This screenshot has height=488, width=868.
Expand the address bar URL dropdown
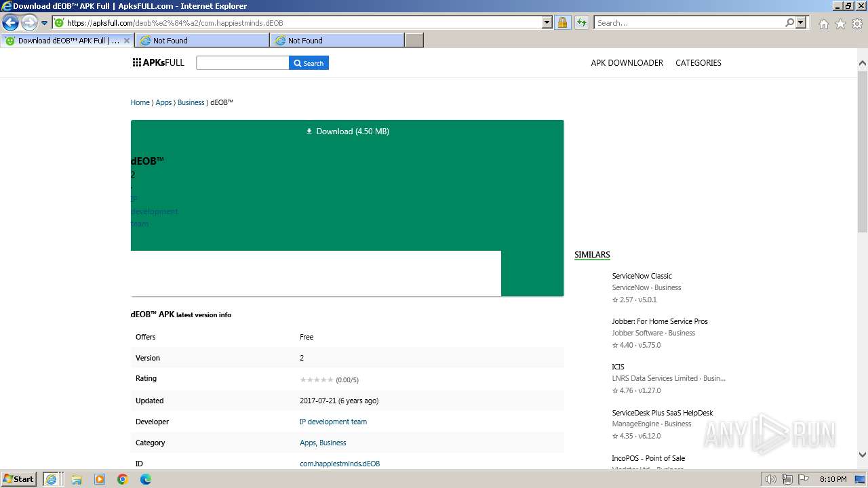pyautogui.click(x=547, y=23)
